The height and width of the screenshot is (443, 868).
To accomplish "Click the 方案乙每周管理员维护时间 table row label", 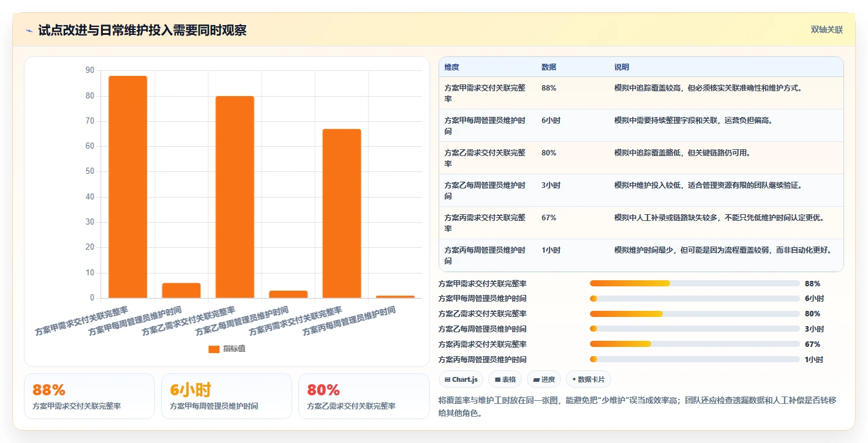I will [485, 190].
